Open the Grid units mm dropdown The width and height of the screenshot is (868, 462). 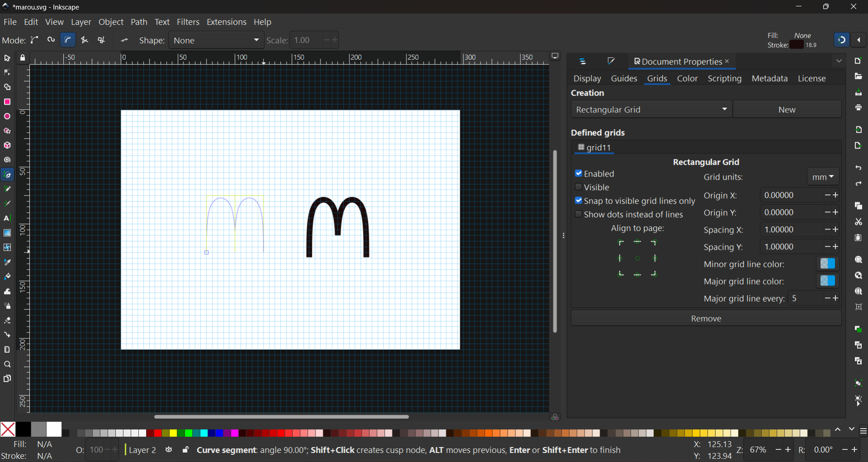tap(823, 177)
